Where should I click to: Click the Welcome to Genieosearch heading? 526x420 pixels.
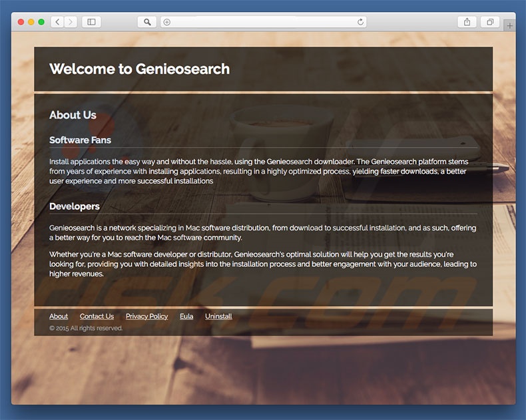tap(139, 69)
